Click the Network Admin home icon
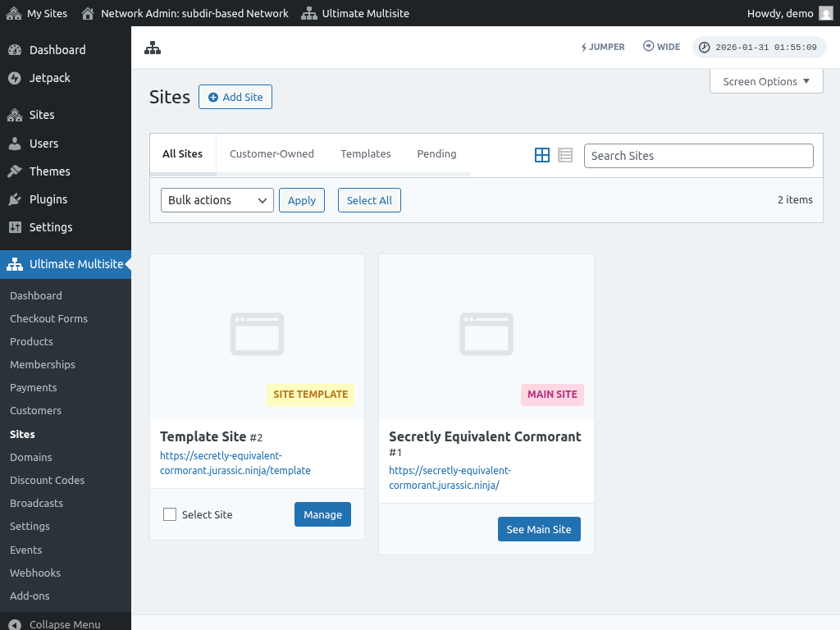This screenshot has width=840, height=630. 88,13
